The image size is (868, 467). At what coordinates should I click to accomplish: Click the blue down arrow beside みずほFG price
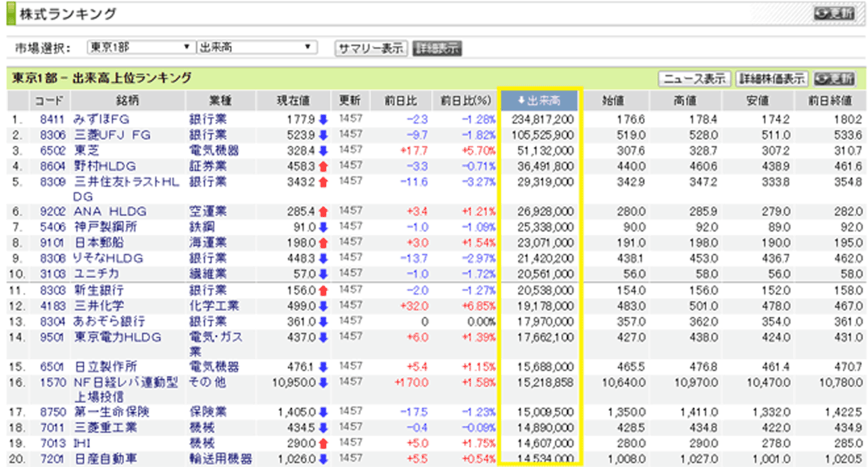point(323,119)
